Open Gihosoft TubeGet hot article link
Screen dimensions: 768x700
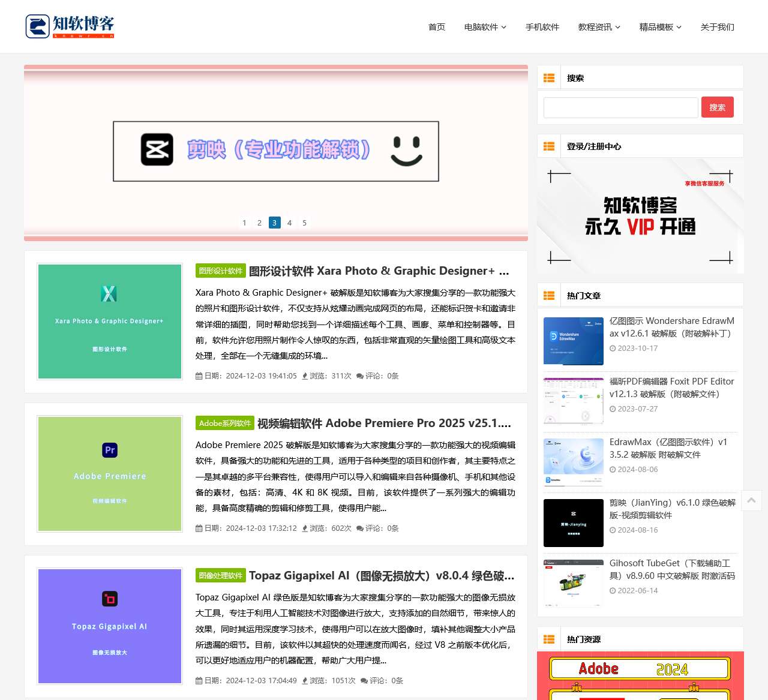coord(673,569)
